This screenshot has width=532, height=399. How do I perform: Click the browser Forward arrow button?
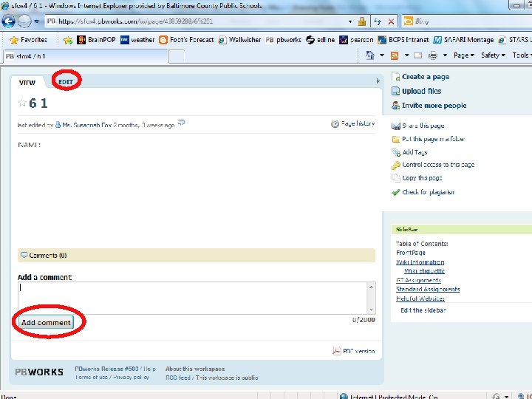[x=24, y=21]
